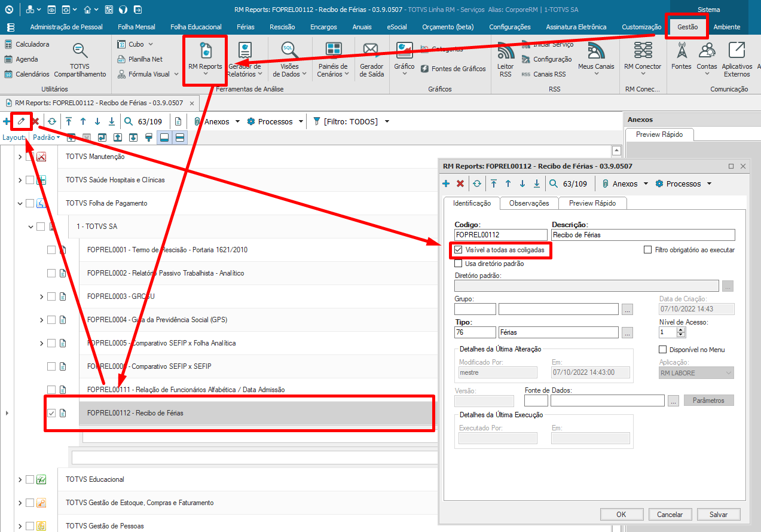Click refresh icon in main toolbar
Image resolution: width=761 pixels, height=532 pixels.
coord(52,121)
